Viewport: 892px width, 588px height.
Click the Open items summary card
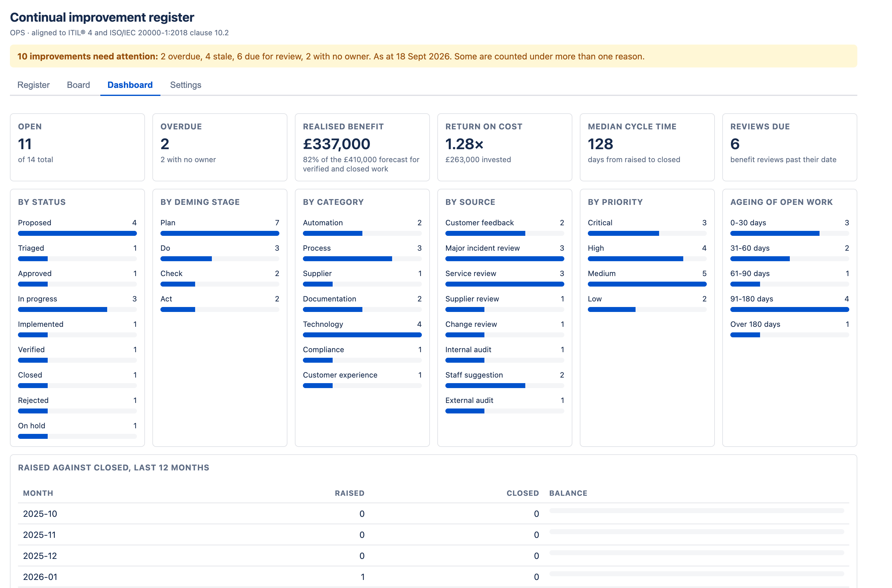[77, 147]
